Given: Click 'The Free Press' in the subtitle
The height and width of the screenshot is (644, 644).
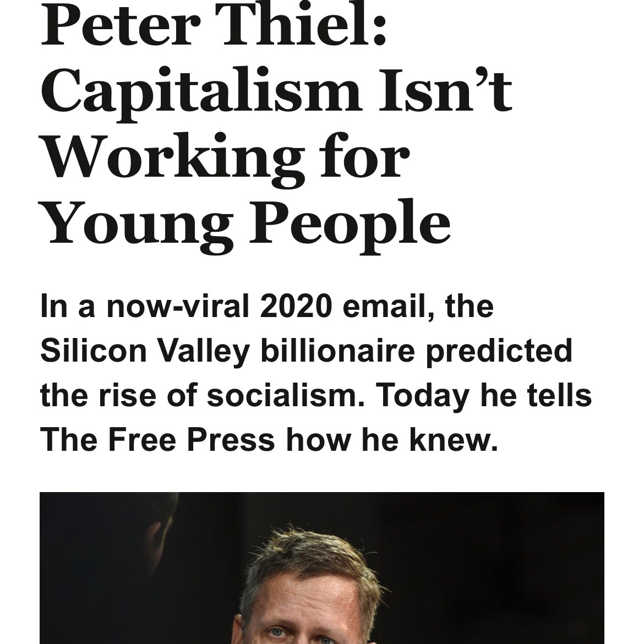Looking at the screenshot, I should click(x=157, y=439).
